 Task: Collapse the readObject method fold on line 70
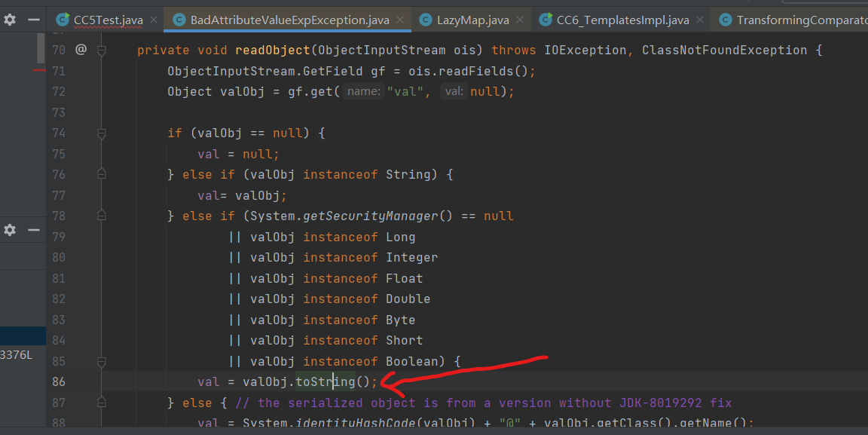(102, 51)
